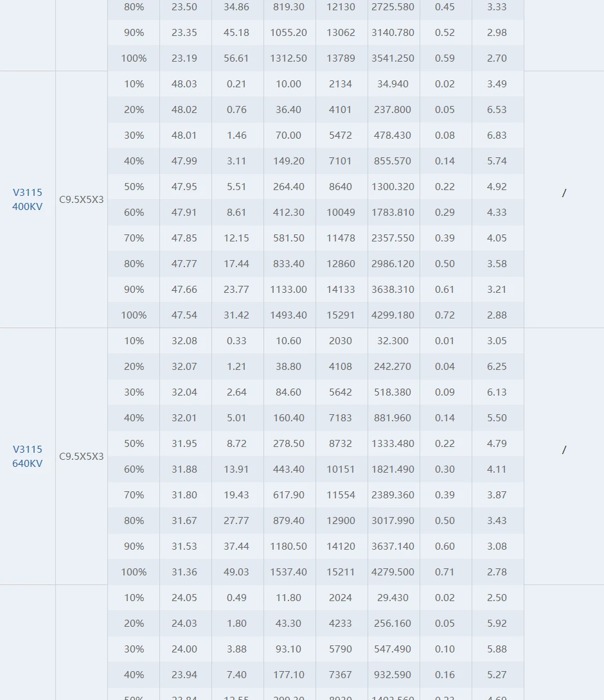This screenshot has height=700, width=604.
Task: Click the 34.940 table cell
Action: pyautogui.click(x=393, y=84)
